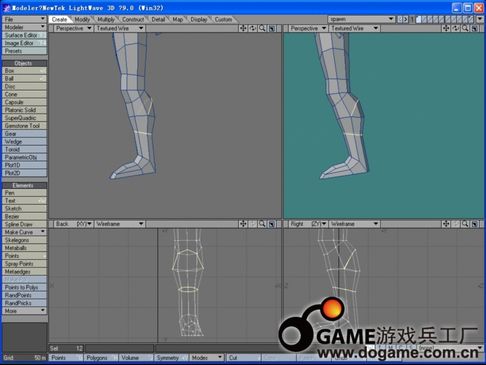
Task: Switch to Points selection mode
Action: pyautogui.click(x=66, y=358)
